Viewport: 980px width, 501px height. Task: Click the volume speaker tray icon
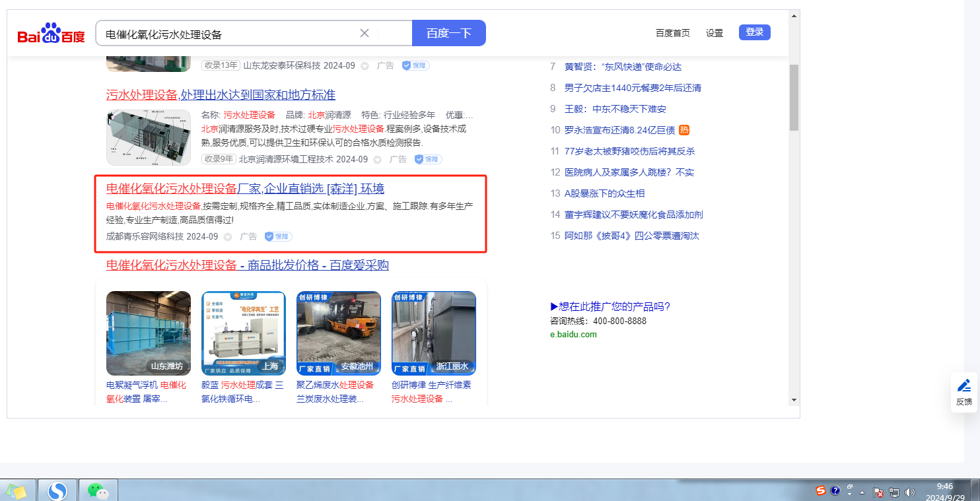tap(910, 492)
